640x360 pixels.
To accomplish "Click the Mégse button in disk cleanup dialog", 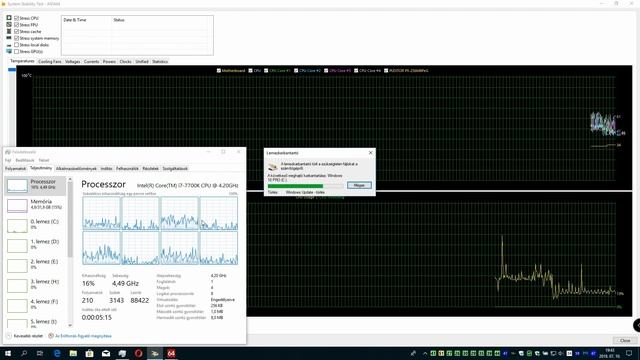I will pos(359,185).
